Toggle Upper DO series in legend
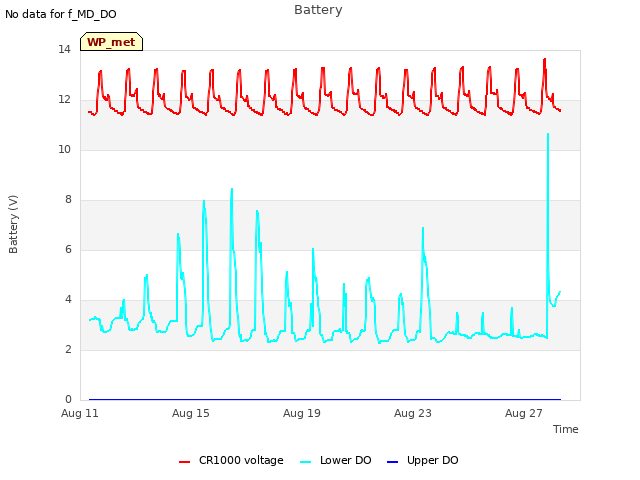 tap(422, 461)
